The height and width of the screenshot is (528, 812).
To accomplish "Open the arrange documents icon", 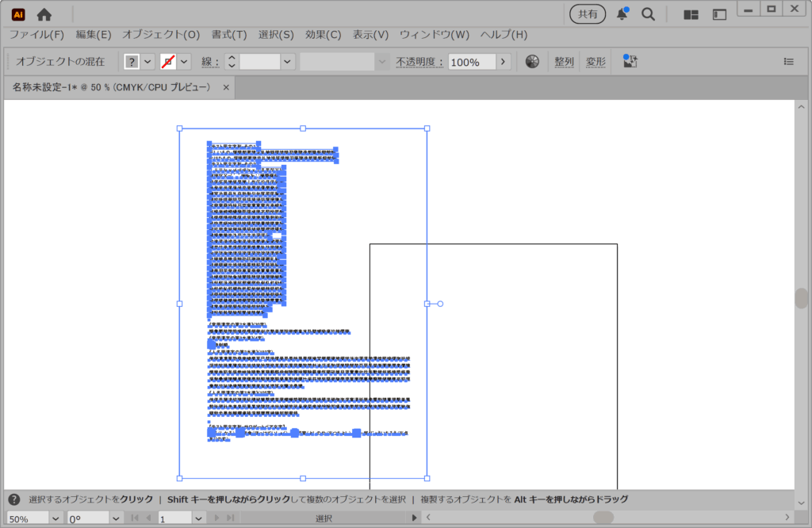I will tap(691, 14).
